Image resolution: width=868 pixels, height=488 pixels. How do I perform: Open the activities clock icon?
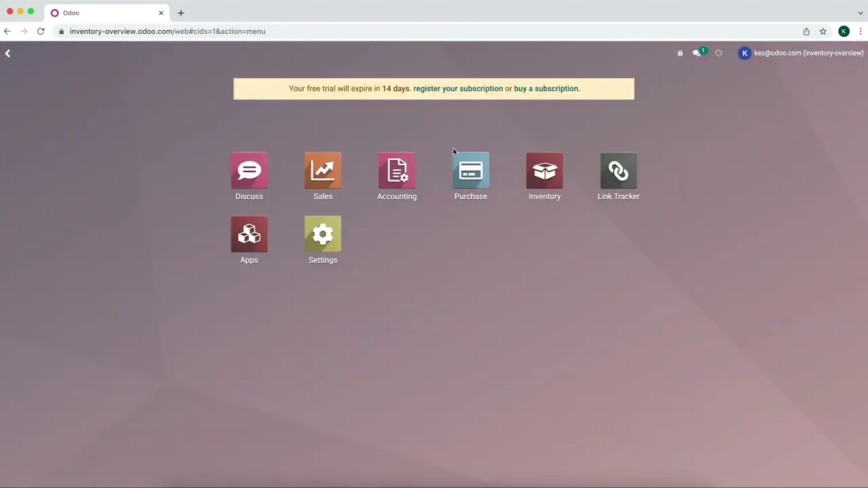719,53
